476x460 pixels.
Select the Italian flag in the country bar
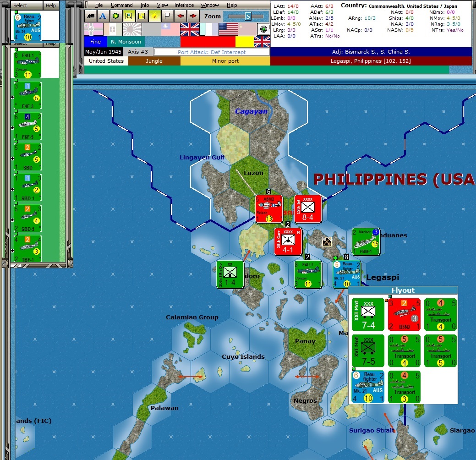113,29
